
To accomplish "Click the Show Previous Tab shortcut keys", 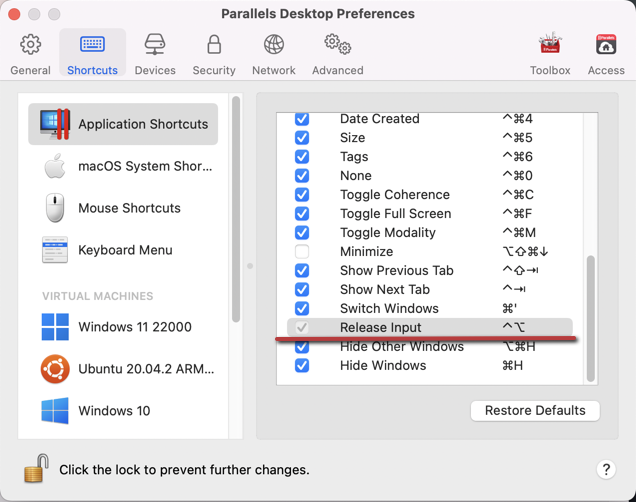I will click(520, 270).
